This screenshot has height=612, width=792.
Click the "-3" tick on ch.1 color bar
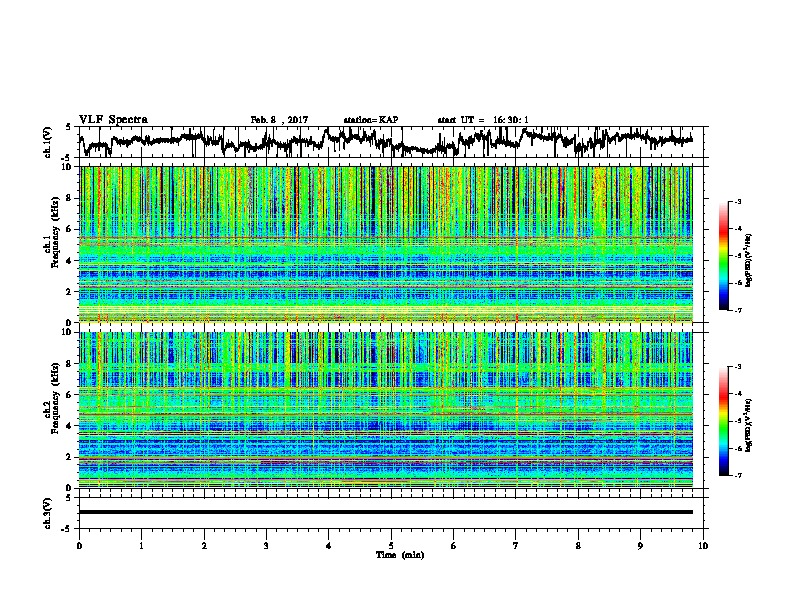point(737,201)
